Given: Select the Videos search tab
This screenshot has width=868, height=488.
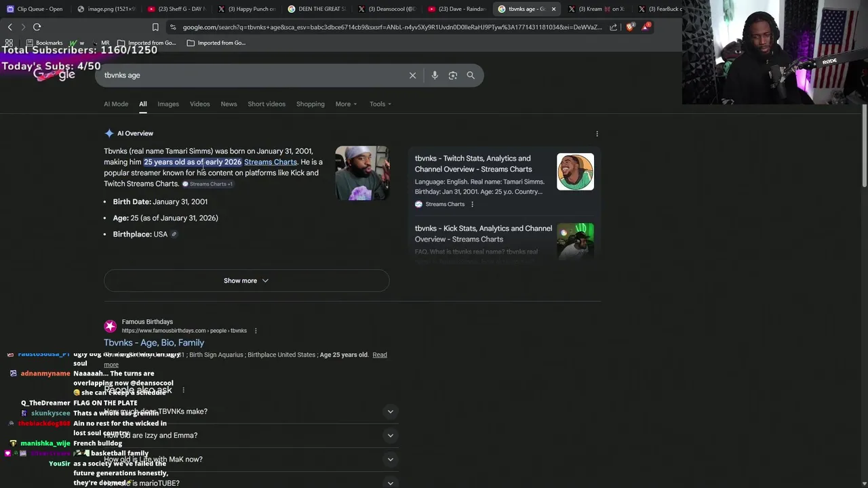Looking at the screenshot, I should 199,104.
